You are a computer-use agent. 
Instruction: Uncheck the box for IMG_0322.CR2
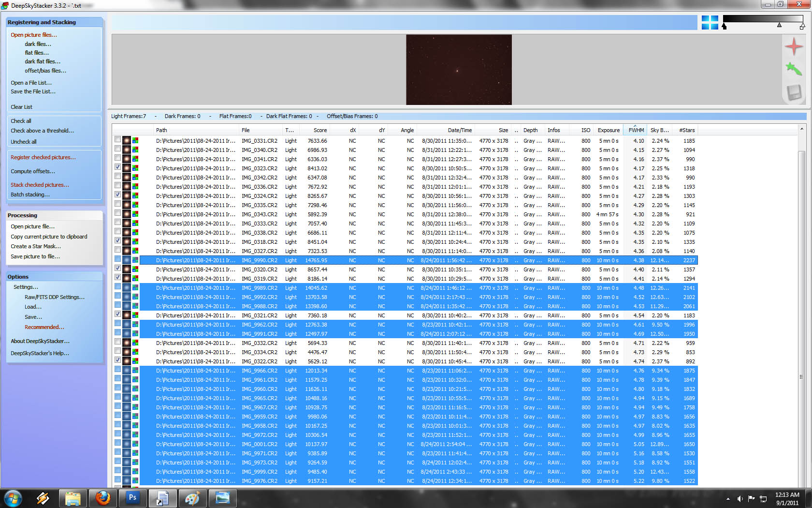(117, 360)
